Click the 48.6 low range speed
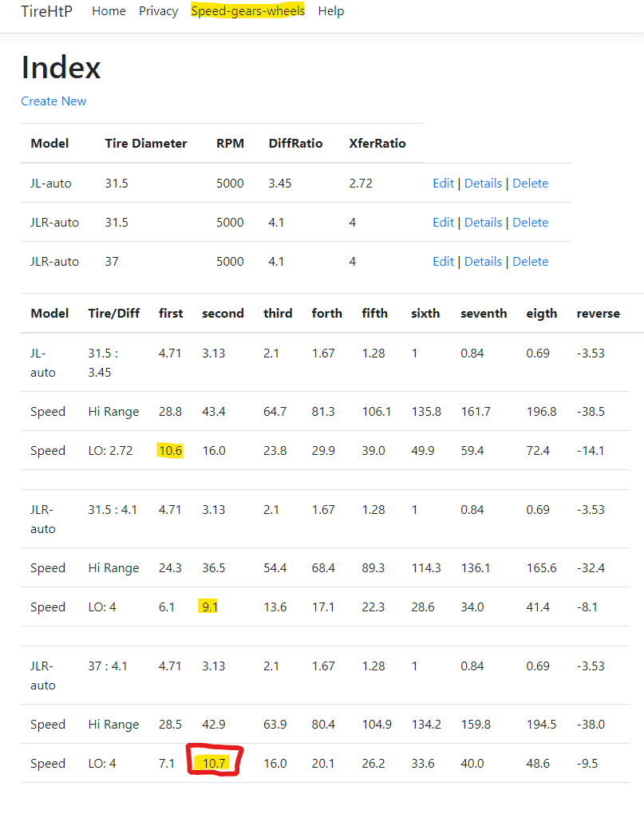This screenshot has width=644, height=814. point(538,763)
